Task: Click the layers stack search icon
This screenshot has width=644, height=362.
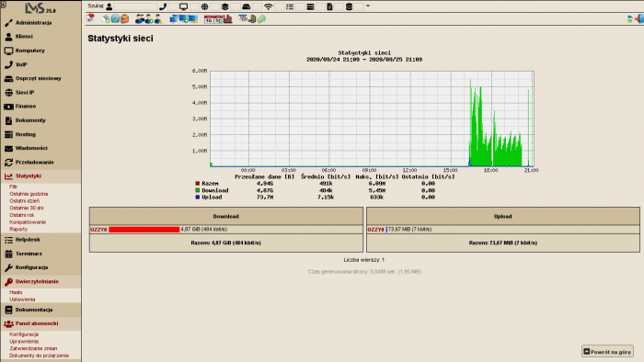Action: (225, 6)
